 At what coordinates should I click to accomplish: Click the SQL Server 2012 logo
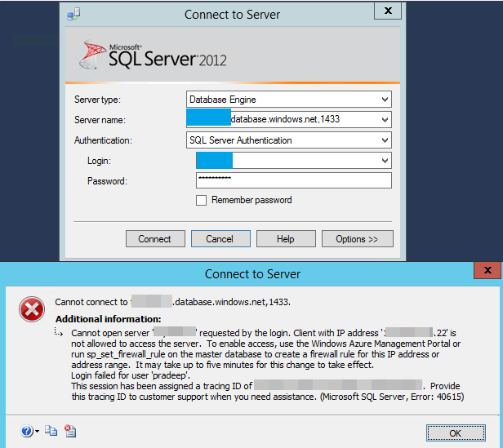(153, 55)
